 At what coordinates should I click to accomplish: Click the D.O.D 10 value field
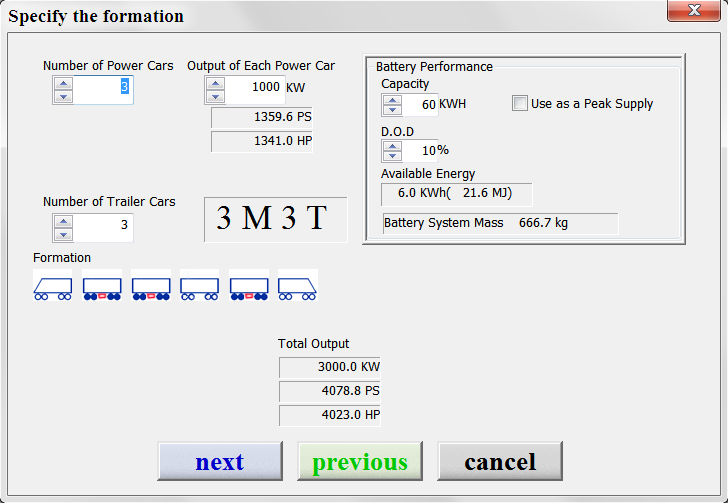point(420,150)
